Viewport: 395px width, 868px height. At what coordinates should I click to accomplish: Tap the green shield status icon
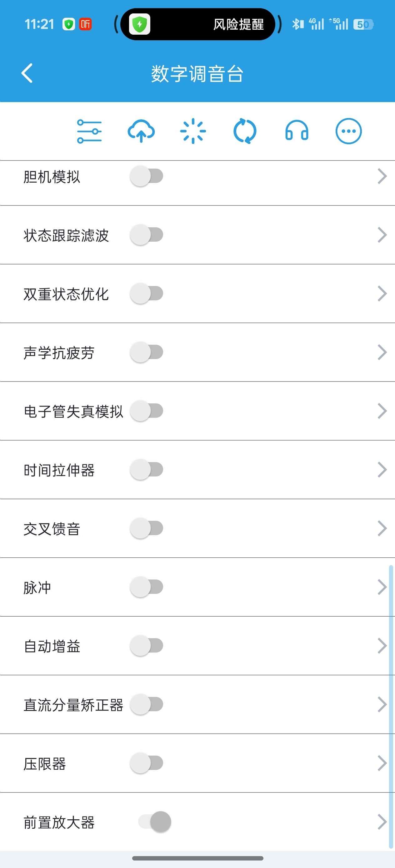69,24
